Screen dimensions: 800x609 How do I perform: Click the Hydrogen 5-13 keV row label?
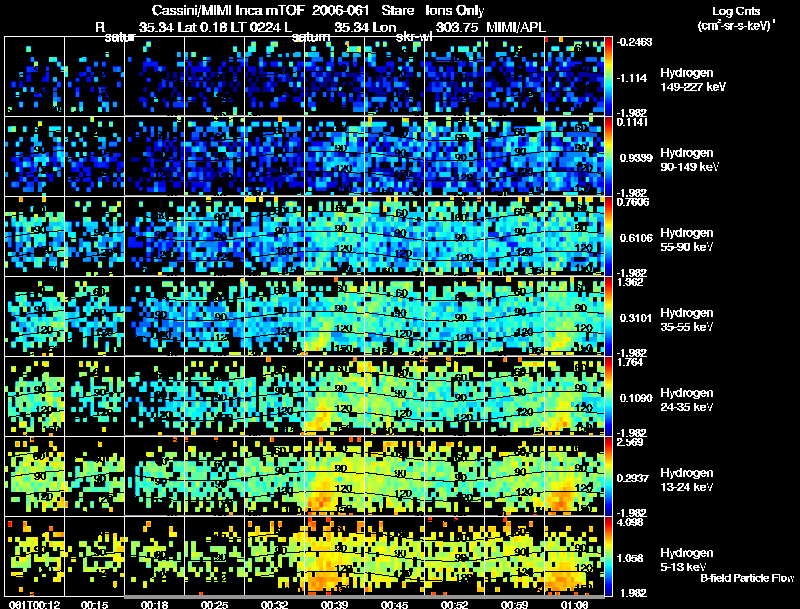pyautogui.click(x=687, y=560)
